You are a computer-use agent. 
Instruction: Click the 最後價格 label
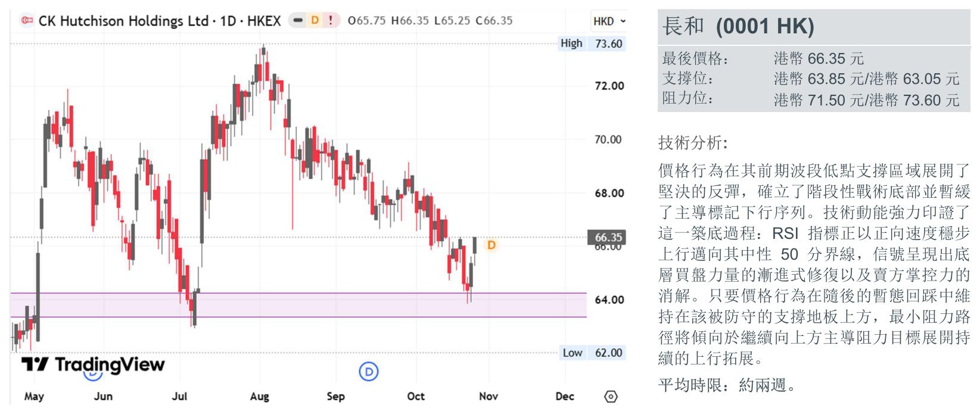tap(695, 58)
